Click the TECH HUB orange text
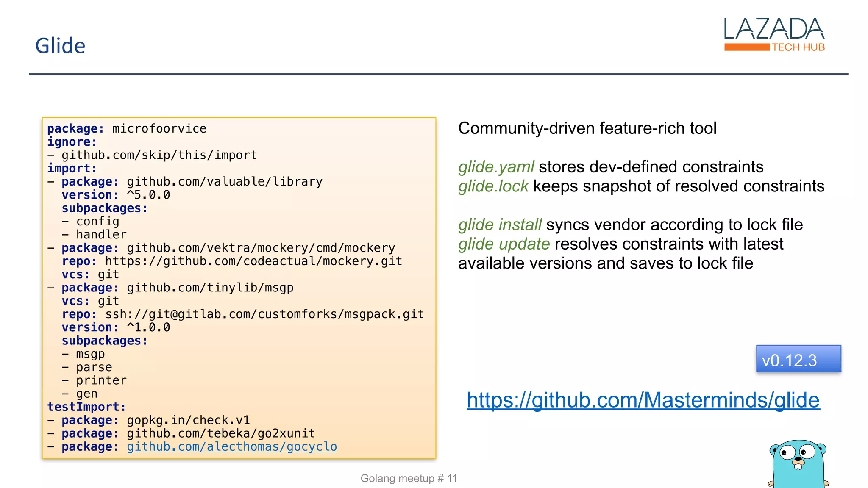The height and width of the screenshot is (488, 868). click(x=798, y=47)
